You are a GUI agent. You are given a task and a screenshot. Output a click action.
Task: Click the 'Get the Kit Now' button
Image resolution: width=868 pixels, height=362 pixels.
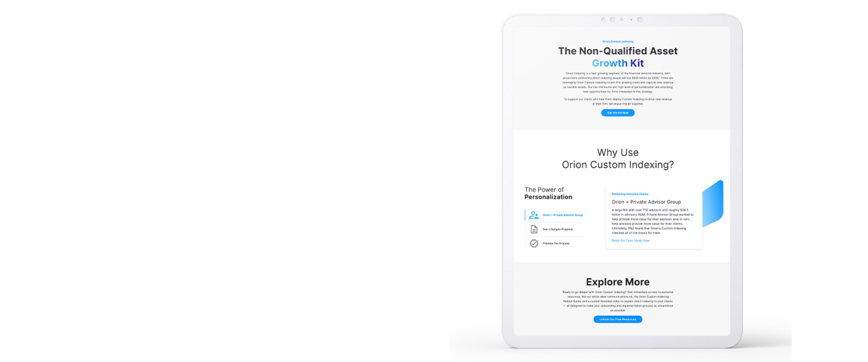point(618,113)
